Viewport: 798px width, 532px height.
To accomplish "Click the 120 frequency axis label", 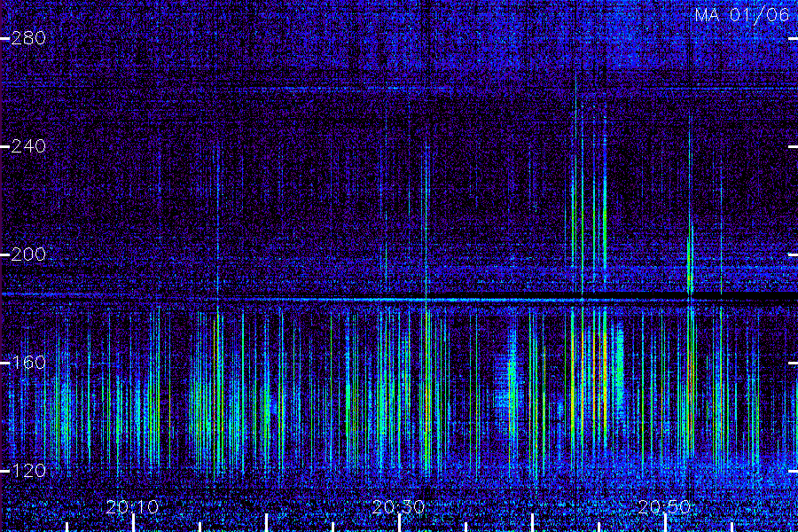I will click(x=28, y=471).
